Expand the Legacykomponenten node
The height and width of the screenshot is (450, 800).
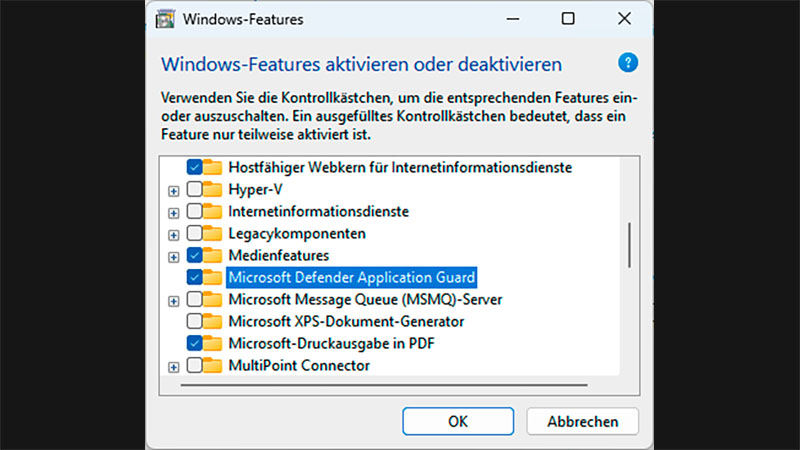point(173,235)
